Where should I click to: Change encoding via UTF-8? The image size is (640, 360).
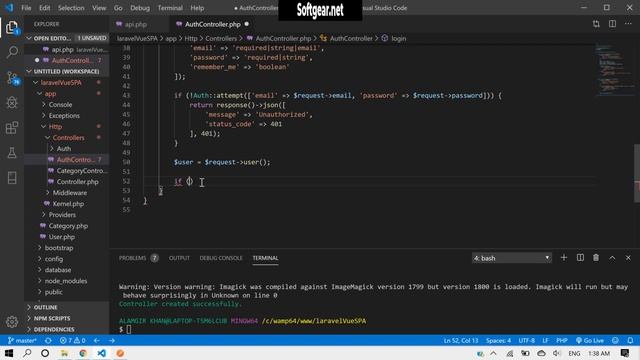tap(527, 340)
